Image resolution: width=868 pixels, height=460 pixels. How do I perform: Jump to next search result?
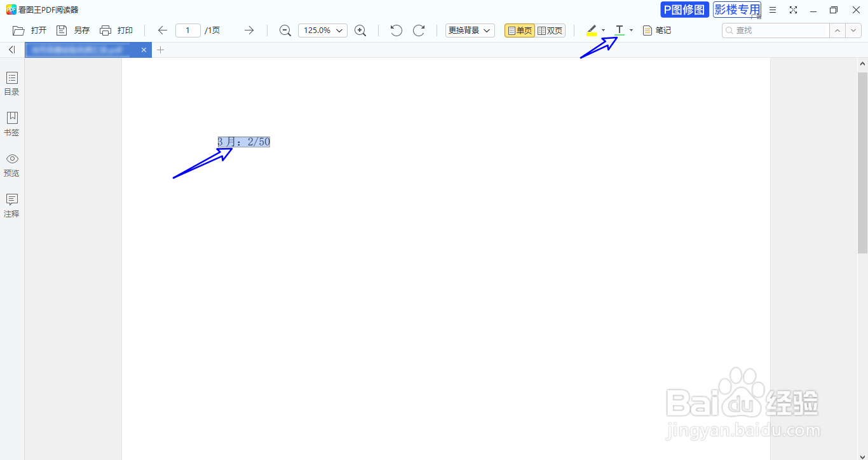point(853,30)
